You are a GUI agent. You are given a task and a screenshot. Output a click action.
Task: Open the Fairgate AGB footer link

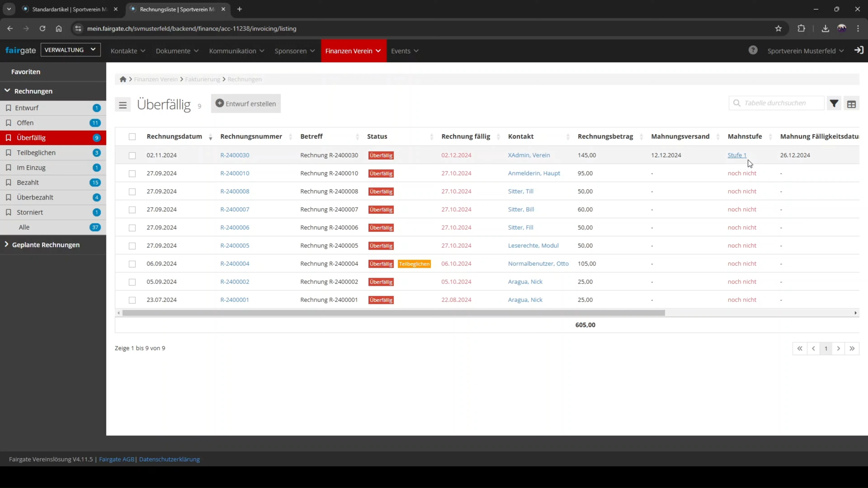tap(116, 459)
